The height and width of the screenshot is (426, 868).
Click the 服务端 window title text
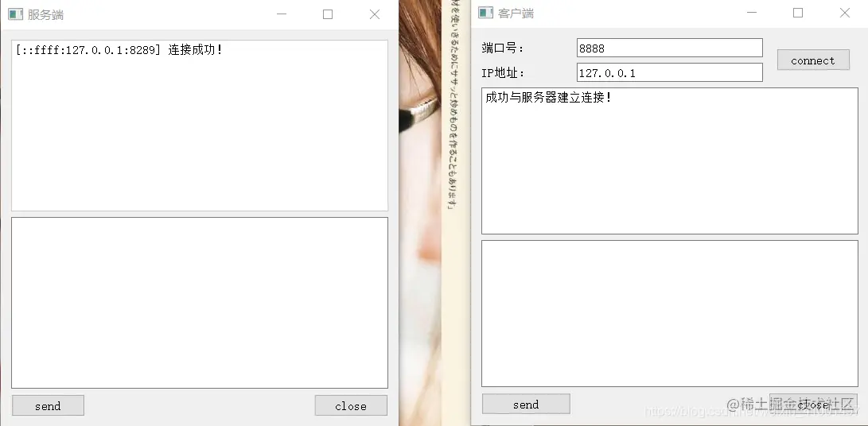point(45,15)
